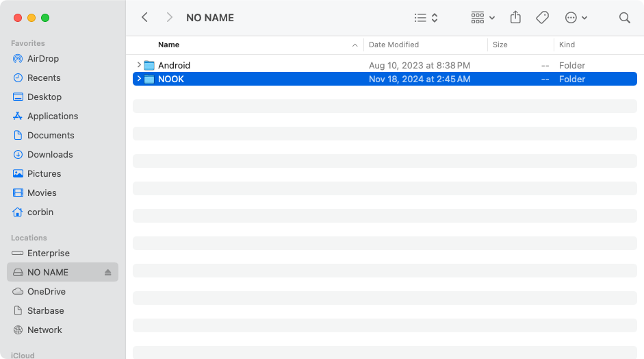Click the Pictures sidebar icon
Image resolution: width=644 pixels, height=359 pixels.
tap(18, 173)
